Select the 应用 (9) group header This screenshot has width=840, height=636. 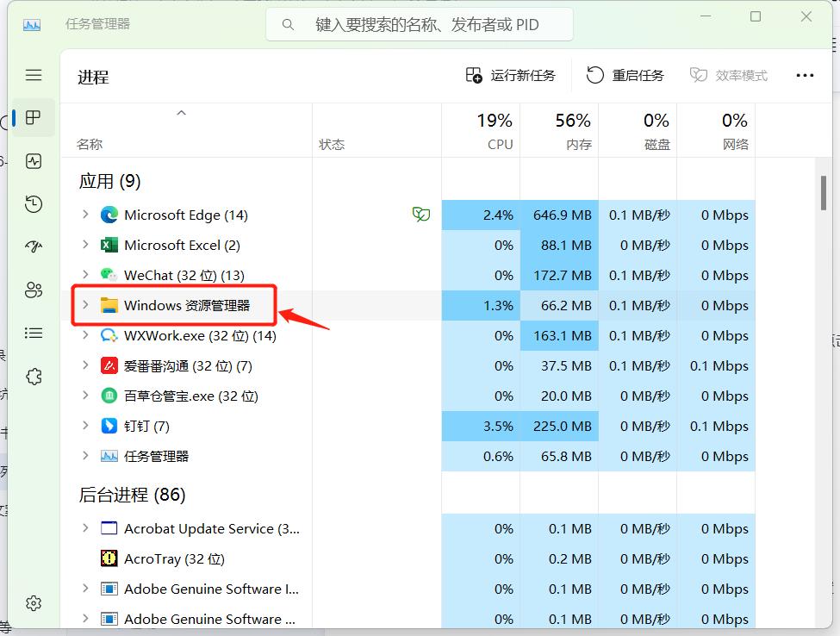coord(109,181)
